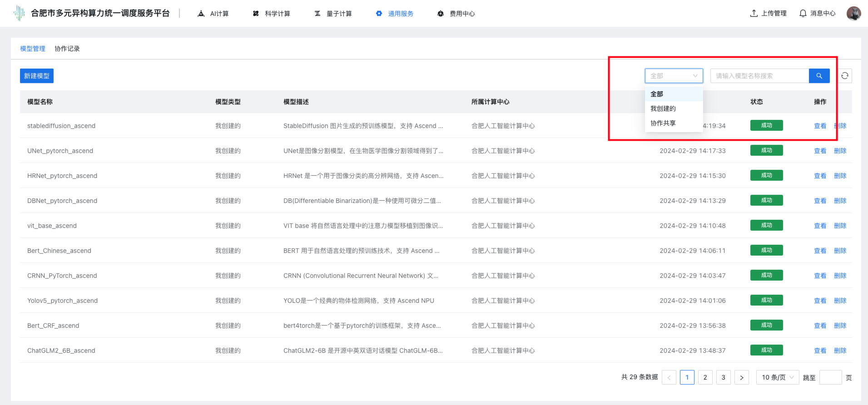Click the upload management icon

click(754, 14)
